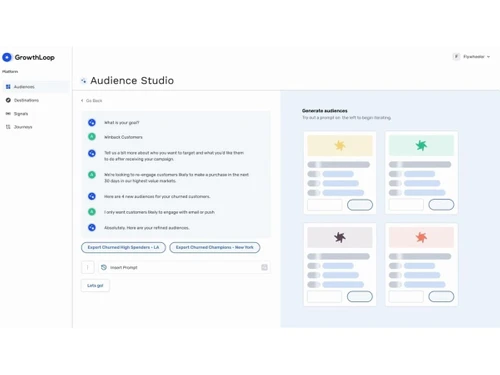This screenshot has height=375, width=500.
Task: Click 'Here are 4 new audiences' message
Action: [157, 197]
